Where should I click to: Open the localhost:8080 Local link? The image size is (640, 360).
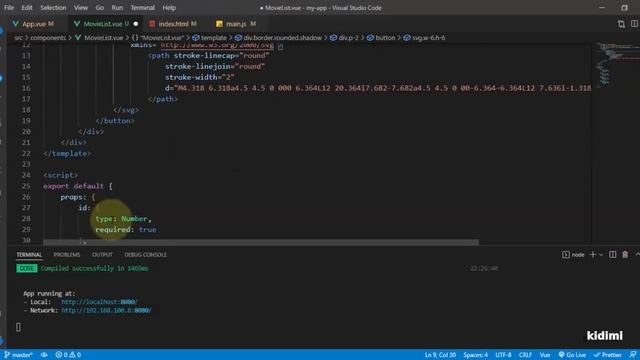pos(99,302)
